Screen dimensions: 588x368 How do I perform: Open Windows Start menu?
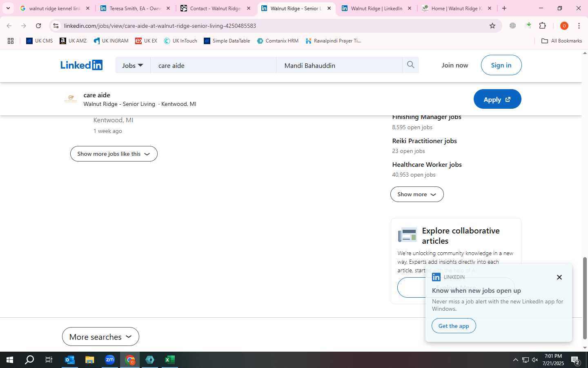click(x=10, y=360)
